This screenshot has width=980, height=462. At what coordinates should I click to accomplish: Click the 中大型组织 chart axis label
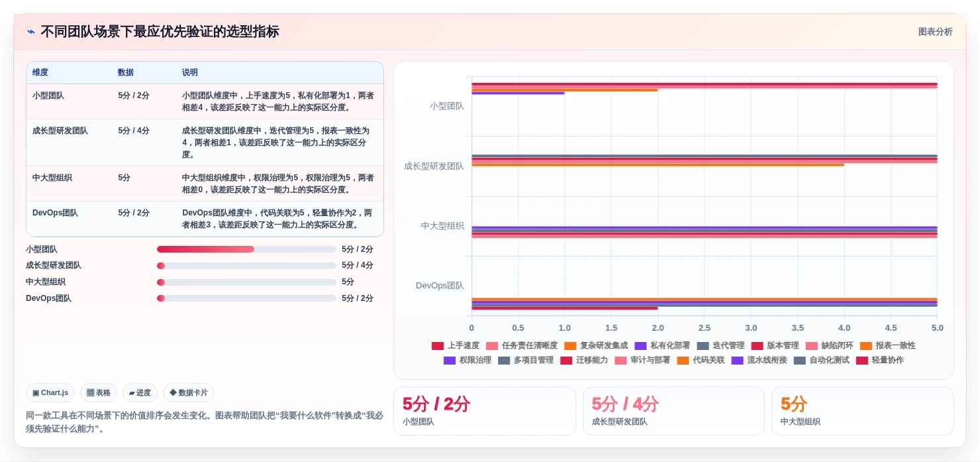click(x=443, y=225)
